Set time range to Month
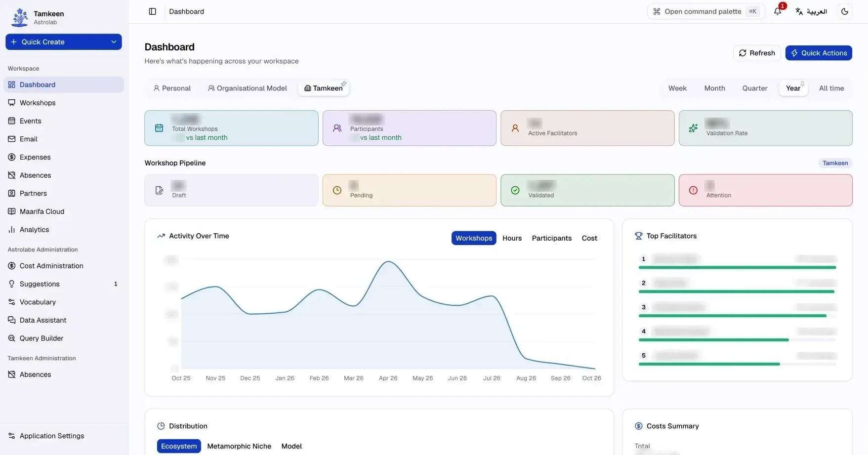Viewport: 868px width, 455px height. pyautogui.click(x=714, y=88)
